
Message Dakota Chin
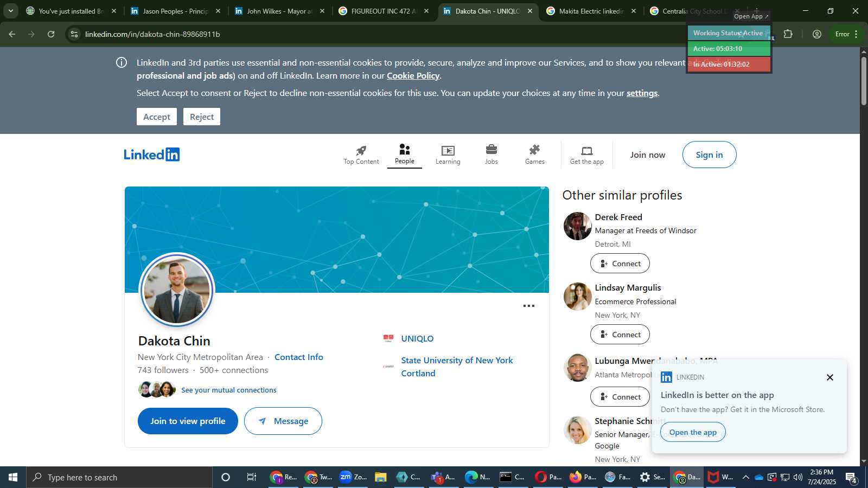pyautogui.click(x=283, y=421)
